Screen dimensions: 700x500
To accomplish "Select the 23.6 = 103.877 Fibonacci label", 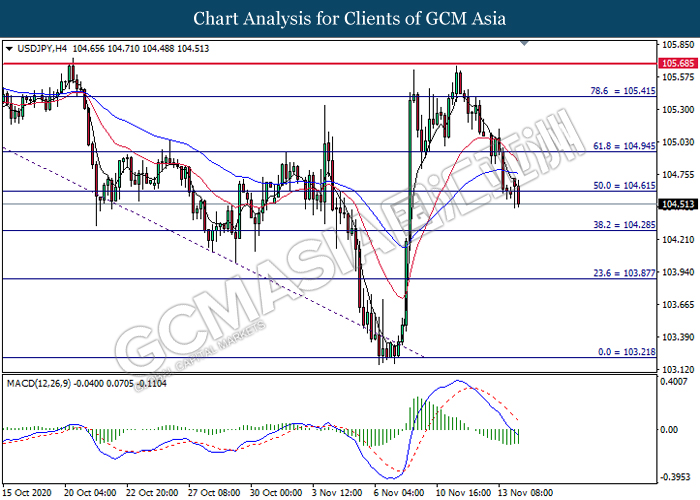I will 624,273.
